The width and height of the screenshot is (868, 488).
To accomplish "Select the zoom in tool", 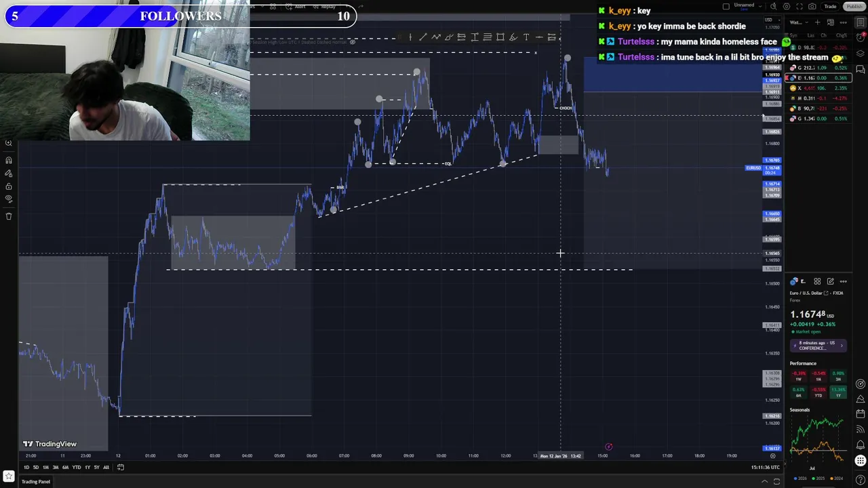I will (x=9, y=143).
